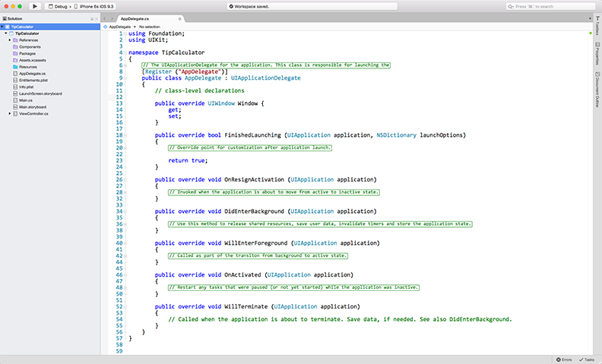The height and width of the screenshot is (364, 602).
Task: Toggle fold marker at namespace line 4
Action: click(125, 52)
